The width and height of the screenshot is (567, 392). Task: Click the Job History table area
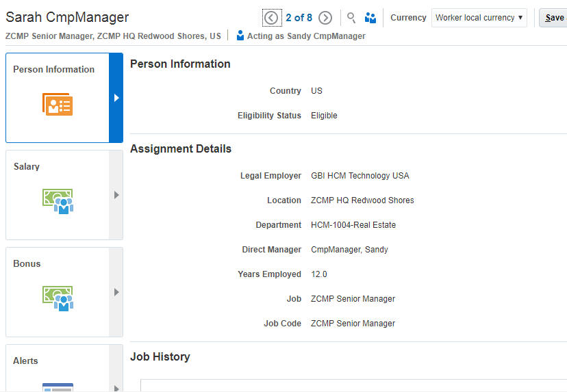pos(353,384)
